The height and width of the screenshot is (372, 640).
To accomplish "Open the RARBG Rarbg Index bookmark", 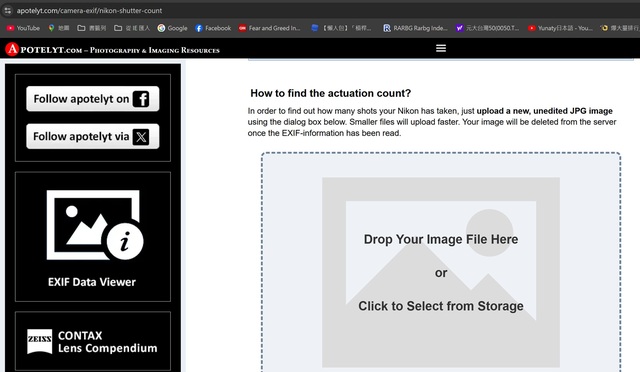I will point(415,28).
